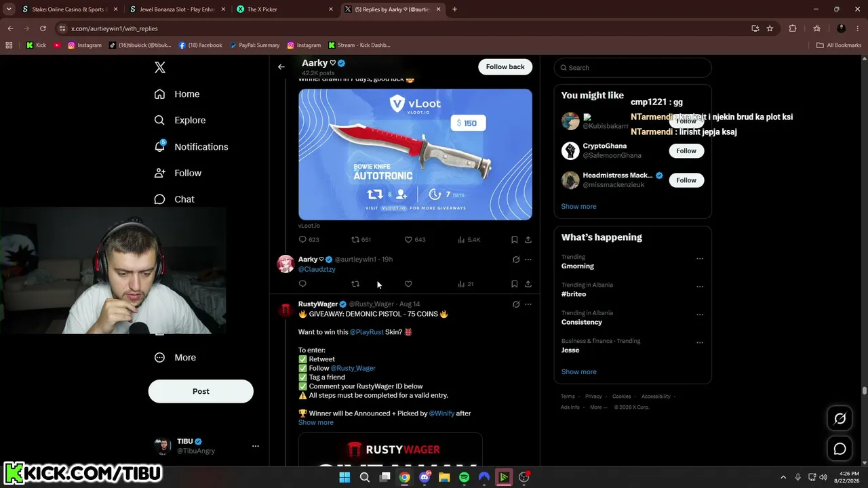Open a new browser tab
868x488 pixels.
[454, 9]
